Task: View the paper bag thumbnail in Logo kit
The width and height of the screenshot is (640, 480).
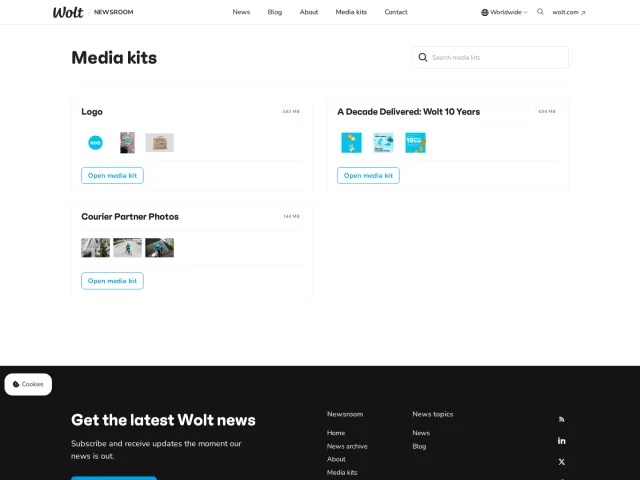Action: 160,142
